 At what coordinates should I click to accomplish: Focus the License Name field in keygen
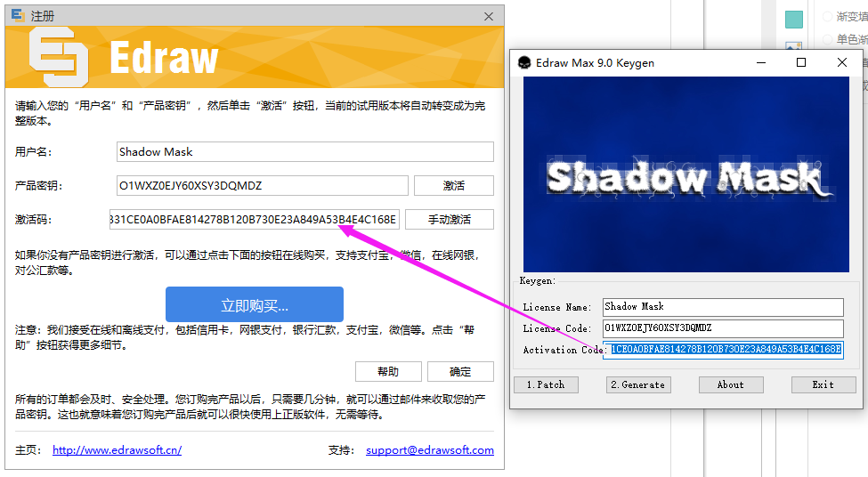(x=723, y=306)
